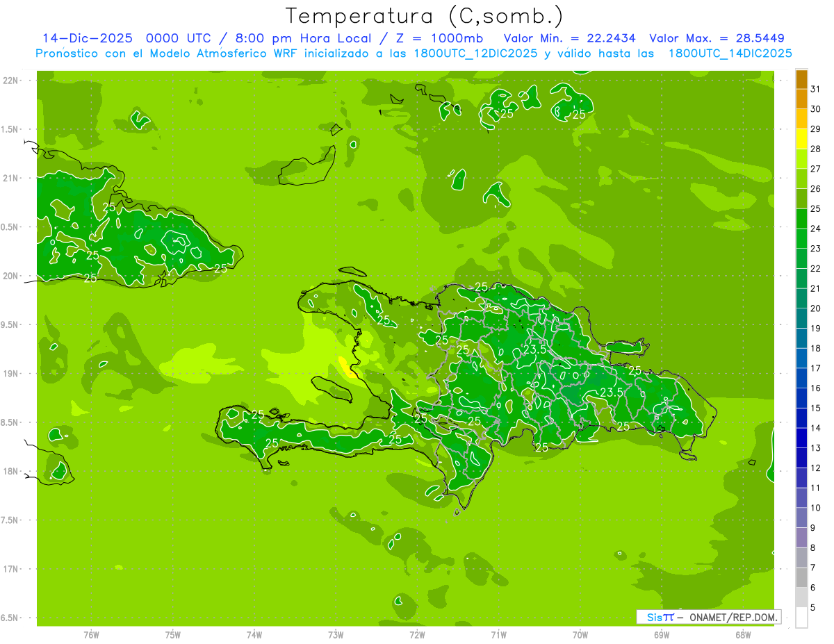Click the '20' colorbar label

point(816,308)
